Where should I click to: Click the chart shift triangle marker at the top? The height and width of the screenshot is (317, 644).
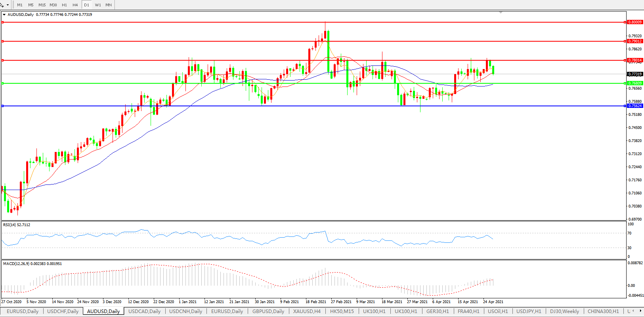coord(501,13)
